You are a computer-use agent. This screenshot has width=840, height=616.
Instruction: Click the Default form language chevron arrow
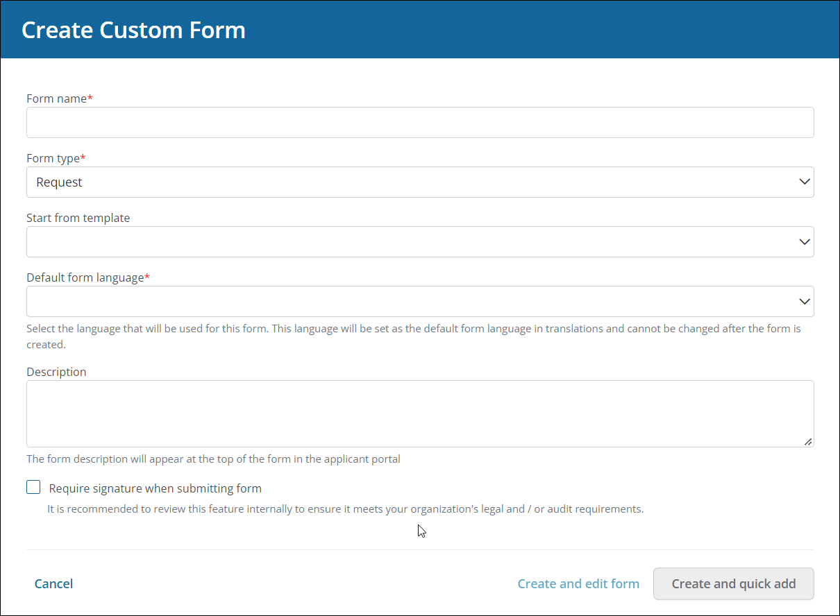click(x=804, y=302)
